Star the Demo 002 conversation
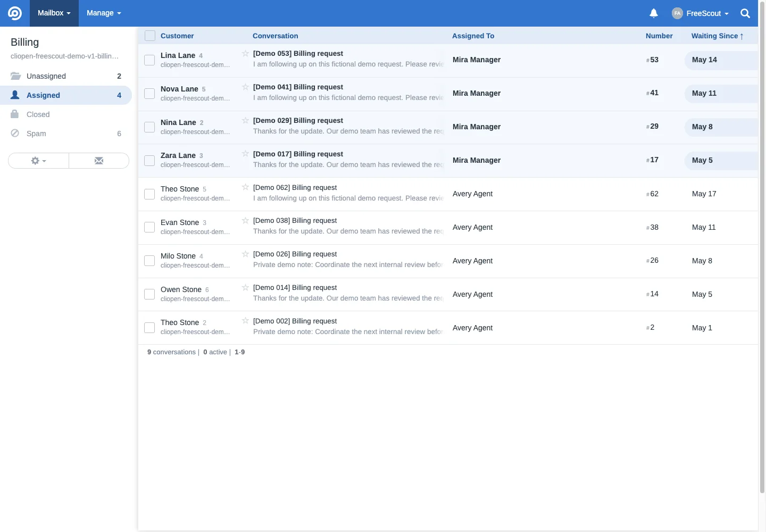The height and width of the screenshot is (532, 766). (245, 320)
